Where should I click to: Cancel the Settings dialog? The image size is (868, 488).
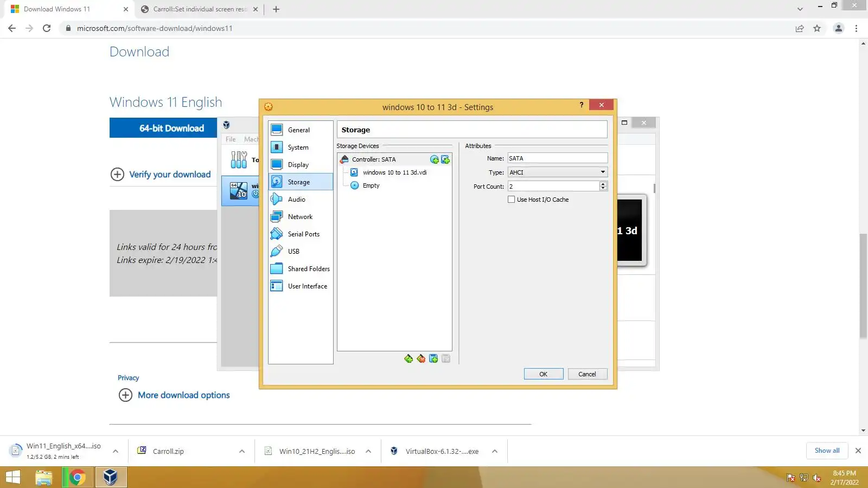pyautogui.click(x=587, y=374)
